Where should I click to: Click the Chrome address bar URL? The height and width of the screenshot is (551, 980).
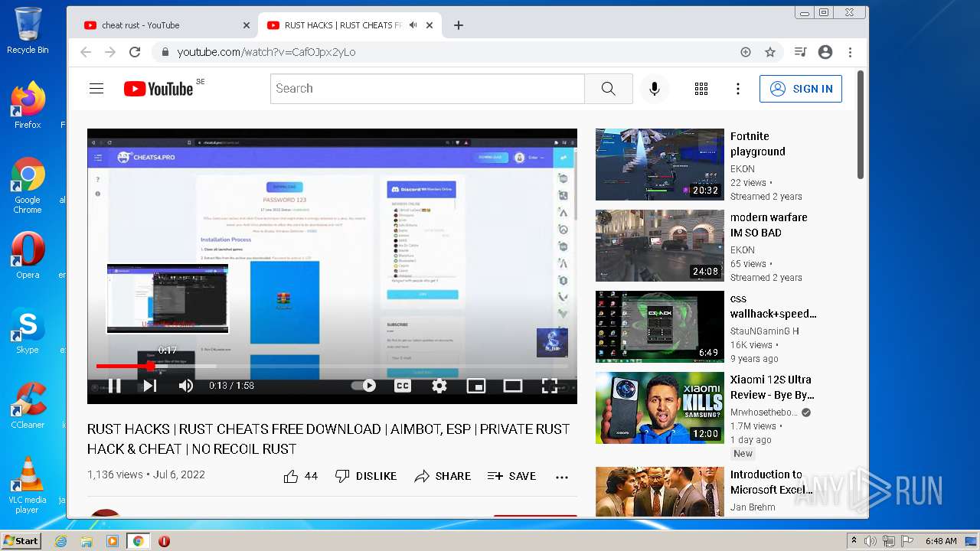(x=266, y=52)
